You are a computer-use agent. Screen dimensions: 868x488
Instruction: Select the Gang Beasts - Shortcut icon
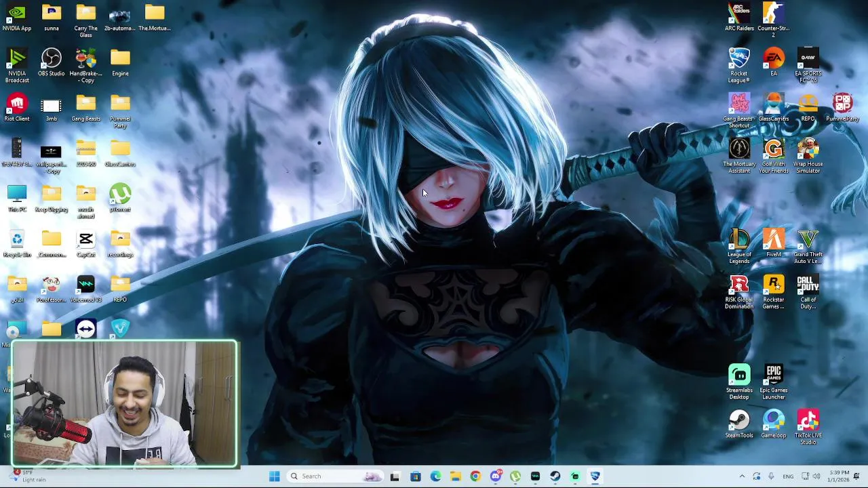(739, 111)
